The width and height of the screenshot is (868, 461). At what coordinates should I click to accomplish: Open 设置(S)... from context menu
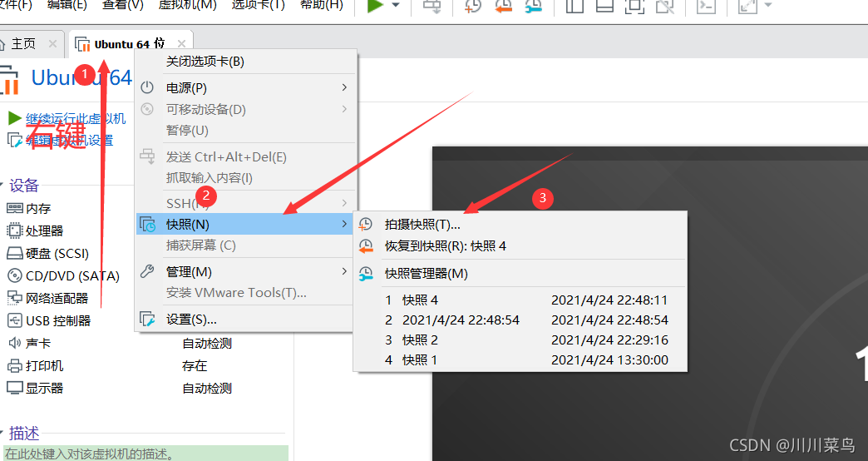pyautogui.click(x=244, y=320)
